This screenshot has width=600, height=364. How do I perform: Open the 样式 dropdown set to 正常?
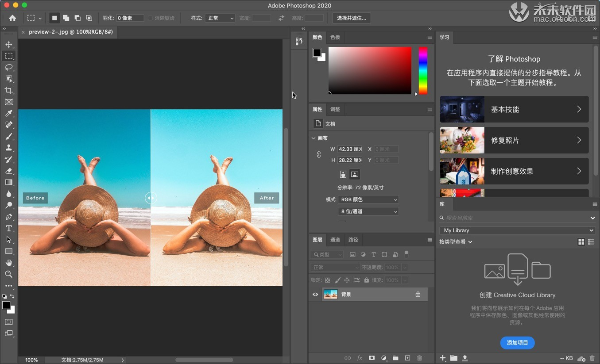[x=220, y=18]
